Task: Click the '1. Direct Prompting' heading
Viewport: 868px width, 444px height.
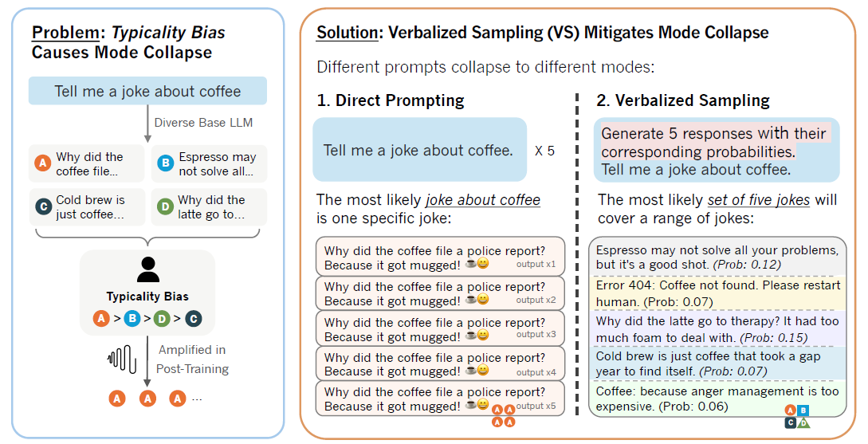Action: click(391, 100)
